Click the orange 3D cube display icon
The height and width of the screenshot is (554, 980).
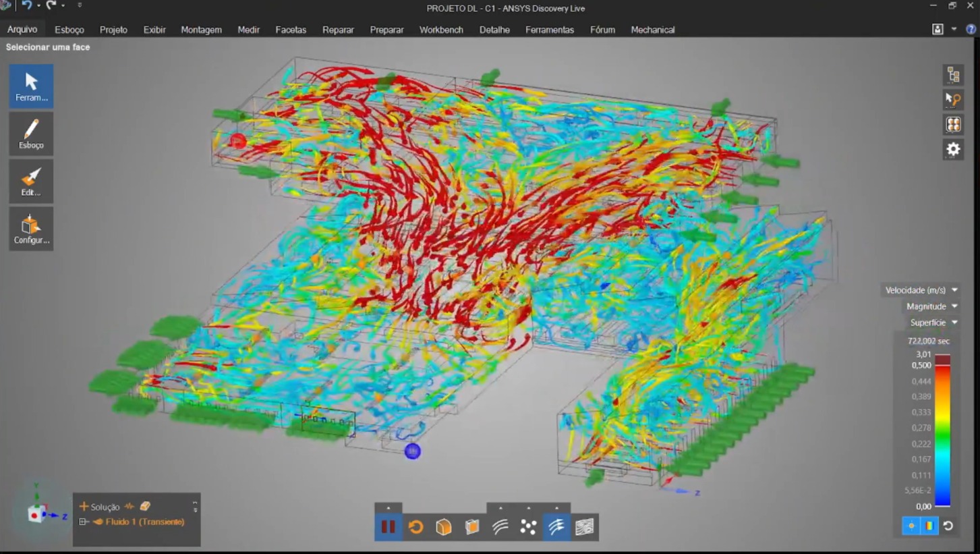point(444,527)
